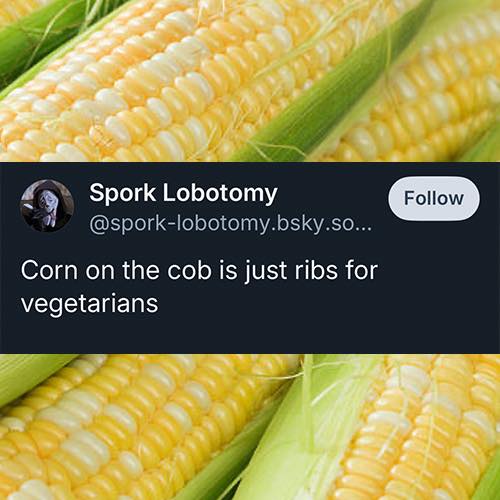
Task: View the corn photo below the post
Action: (250, 427)
